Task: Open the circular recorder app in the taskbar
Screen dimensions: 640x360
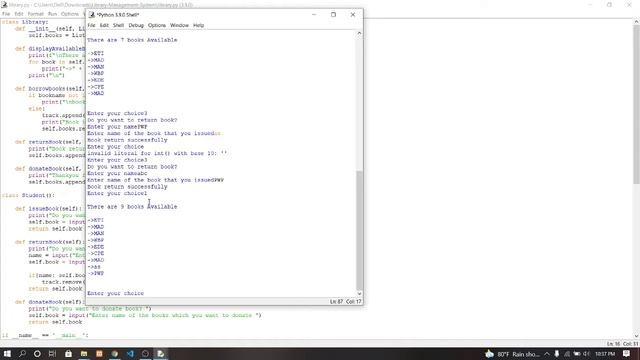Action: pos(145,354)
